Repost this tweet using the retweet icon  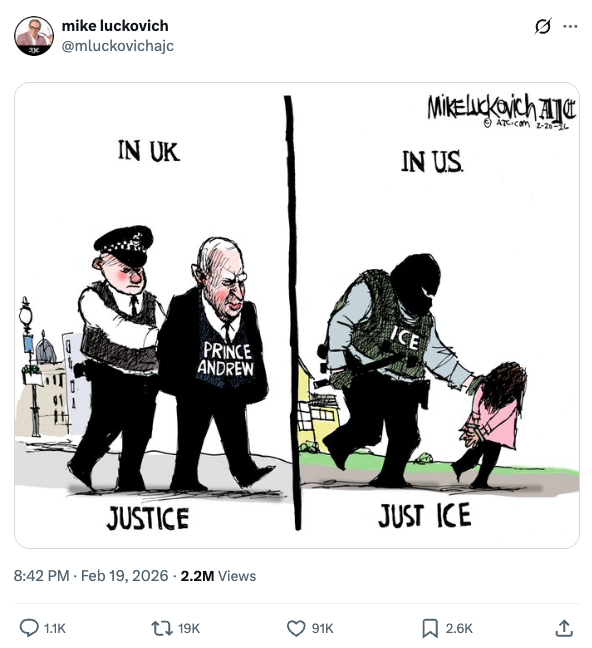[x=162, y=628]
